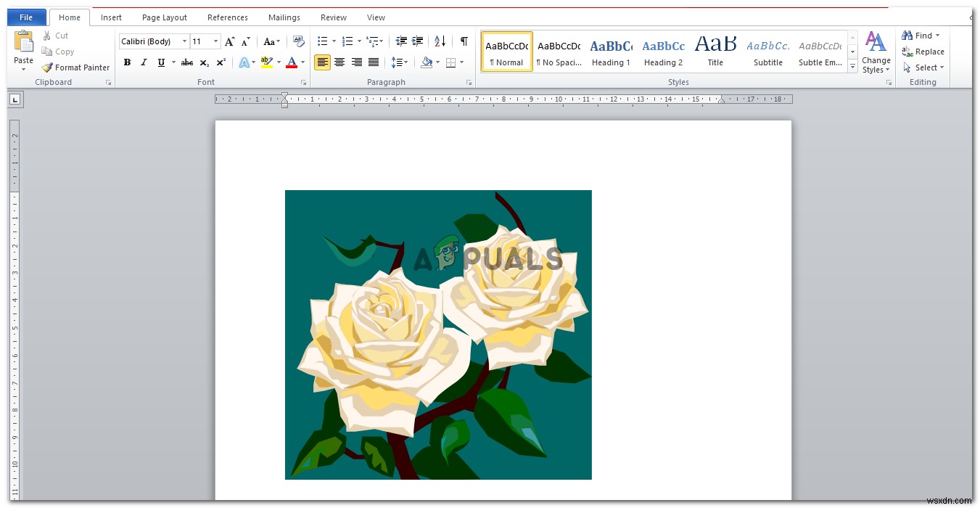980x508 pixels.
Task: Apply the Subtle Emphasis style
Action: point(820,52)
